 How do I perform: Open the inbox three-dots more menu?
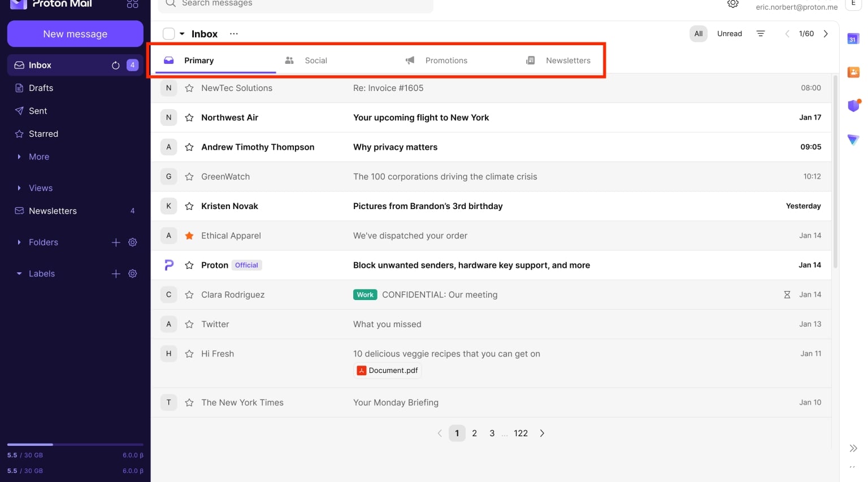(234, 34)
